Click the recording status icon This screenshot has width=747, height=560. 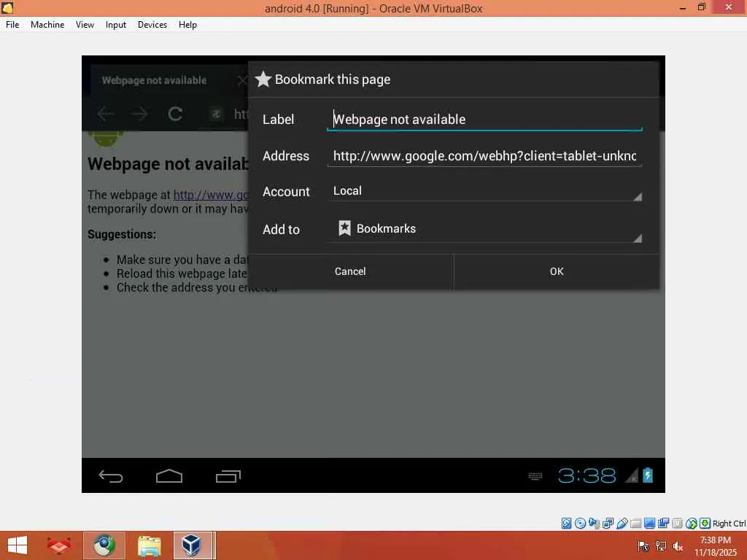pos(663,524)
